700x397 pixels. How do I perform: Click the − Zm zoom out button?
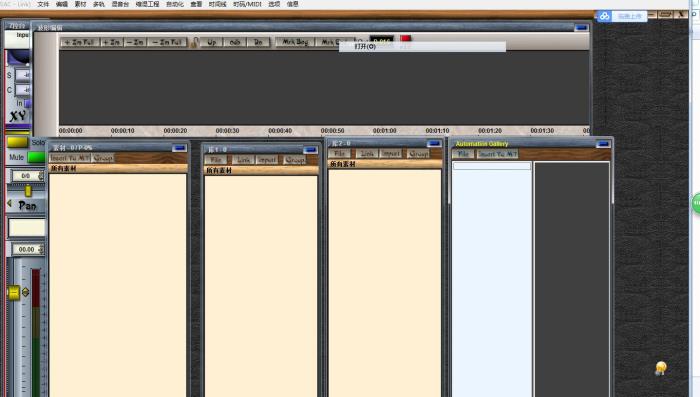(x=135, y=42)
